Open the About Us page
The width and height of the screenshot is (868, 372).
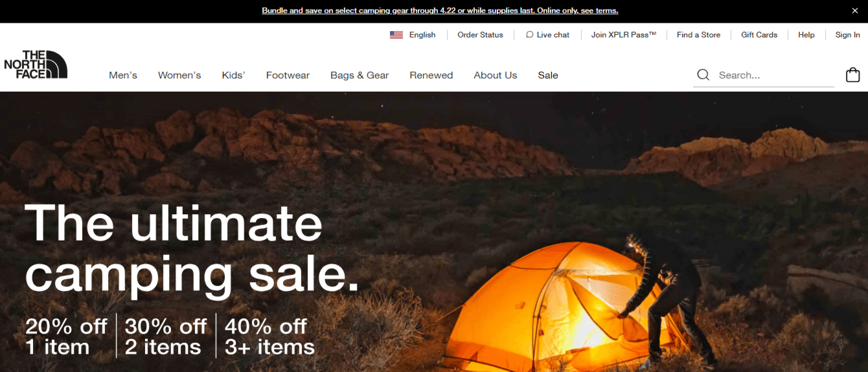[x=496, y=75]
